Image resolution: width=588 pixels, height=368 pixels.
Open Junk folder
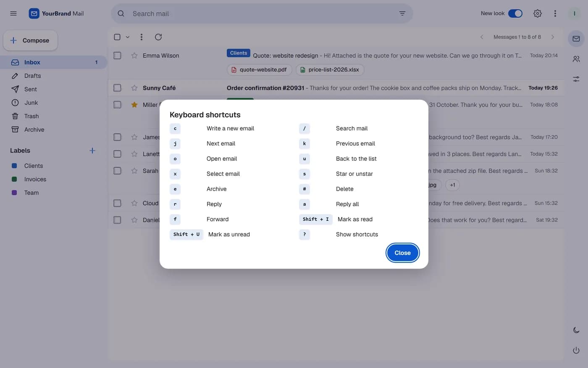[x=54, y=103]
